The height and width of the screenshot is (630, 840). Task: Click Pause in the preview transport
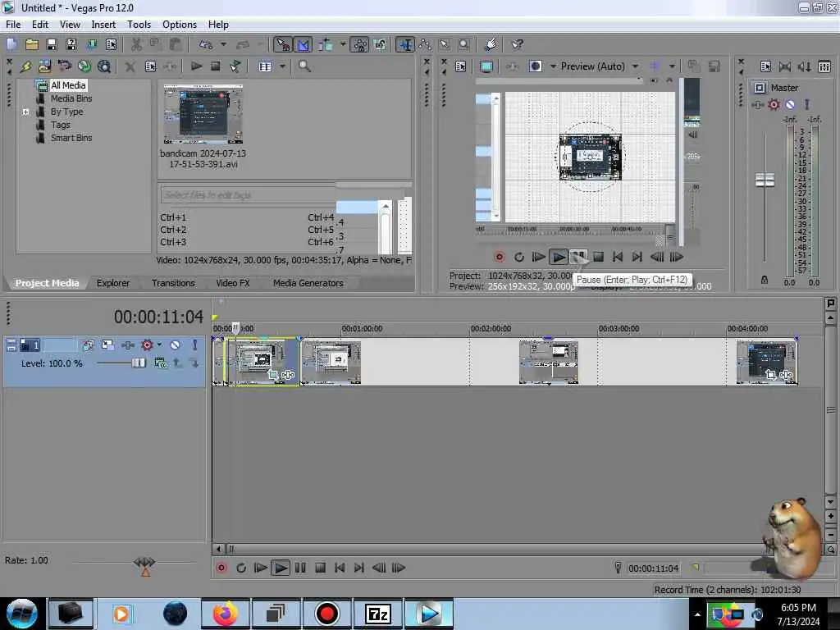coord(577,257)
